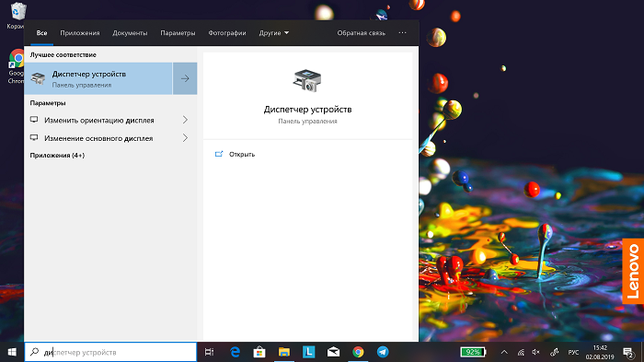Click the Лучшее соответствие header
This screenshot has width=644, height=362.
63,54
